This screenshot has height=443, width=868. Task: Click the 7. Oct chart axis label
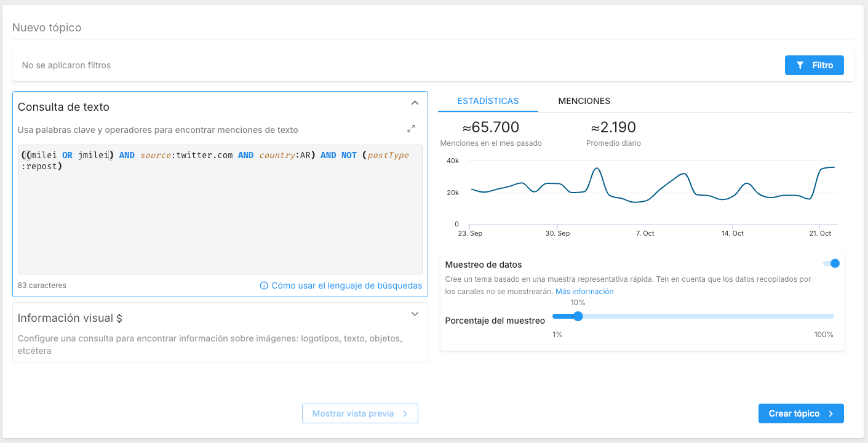(x=645, y=234)
